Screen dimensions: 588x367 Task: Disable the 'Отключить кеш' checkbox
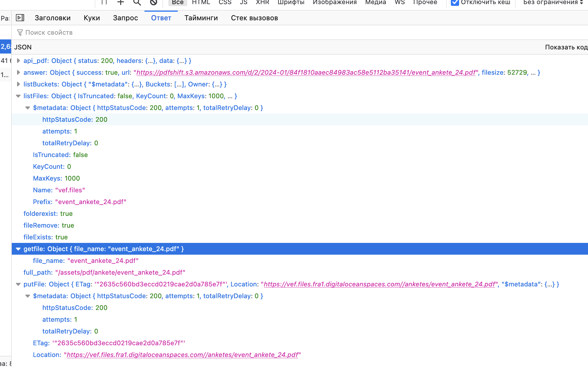tap(455, 2)
